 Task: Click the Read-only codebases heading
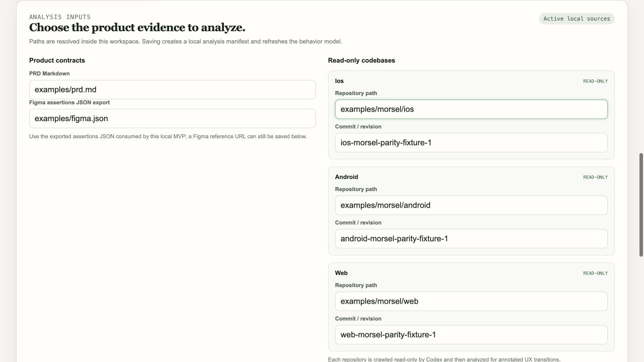click(361, 60)
